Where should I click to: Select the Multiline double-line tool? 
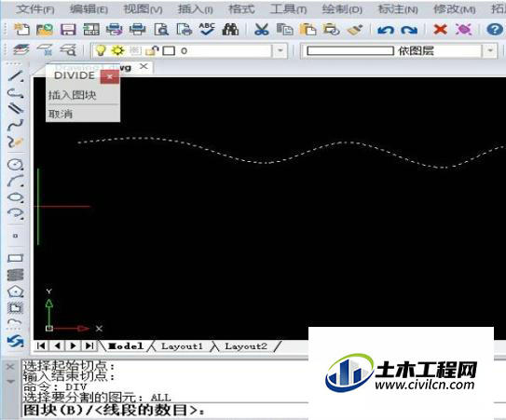tap(16, 108)
